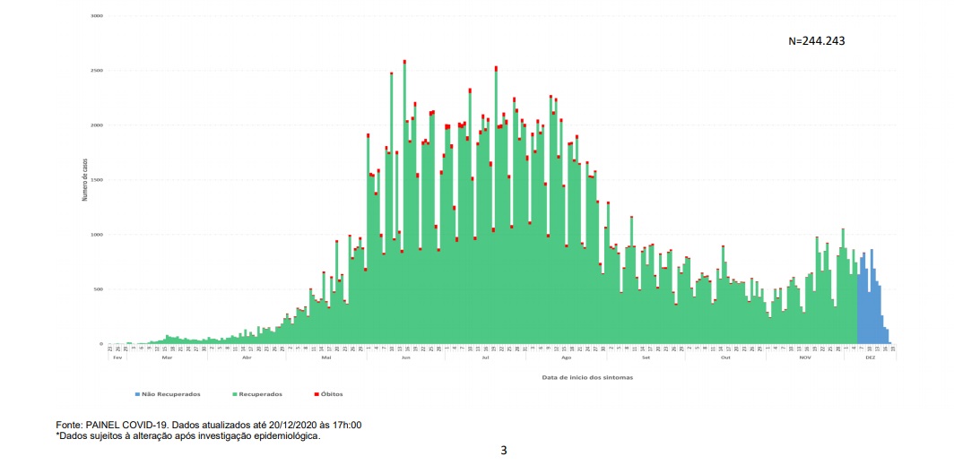Screen dimensions: 980x465
Task: Select the DEZ month axis label
Action: [x=870, y=357]
